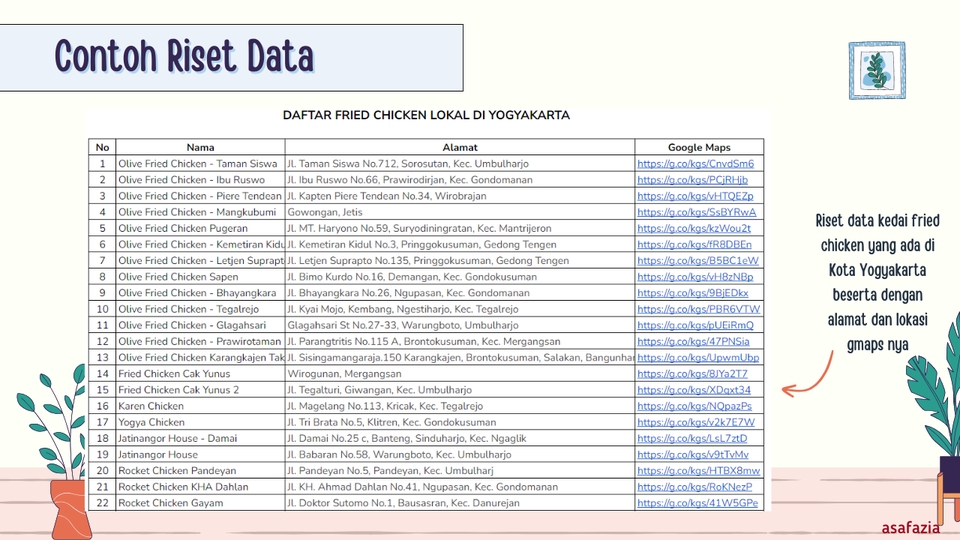Select name cell 'Olive Fried Chicken - Taman Siswa'

[x=198, y=163]
